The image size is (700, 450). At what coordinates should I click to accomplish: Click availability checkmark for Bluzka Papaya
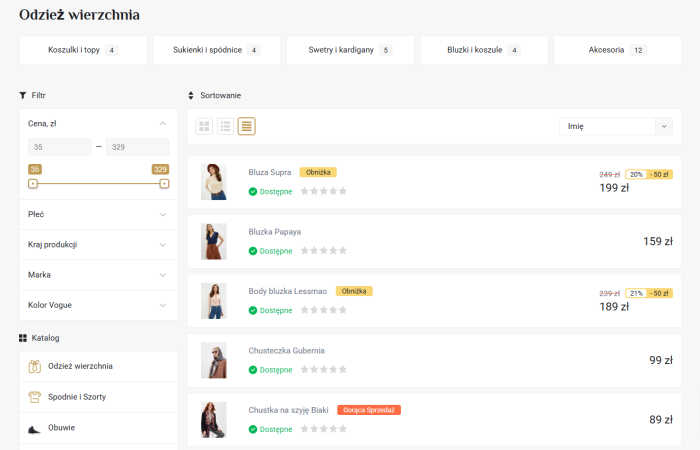[x=253, y=251]
